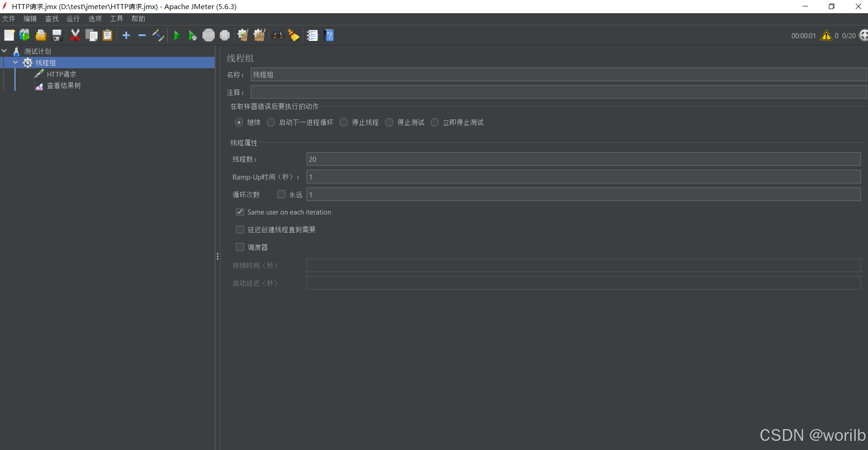Open a test plan file via folder icon
Image resolution: width=868 pixels, height=450 pixels.
point(41,35)
